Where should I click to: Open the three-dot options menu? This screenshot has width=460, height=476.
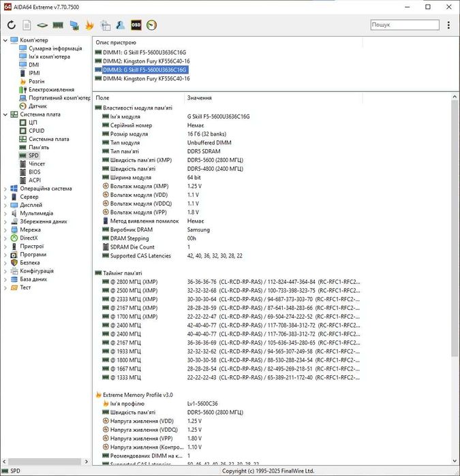(x=448, y=25)
